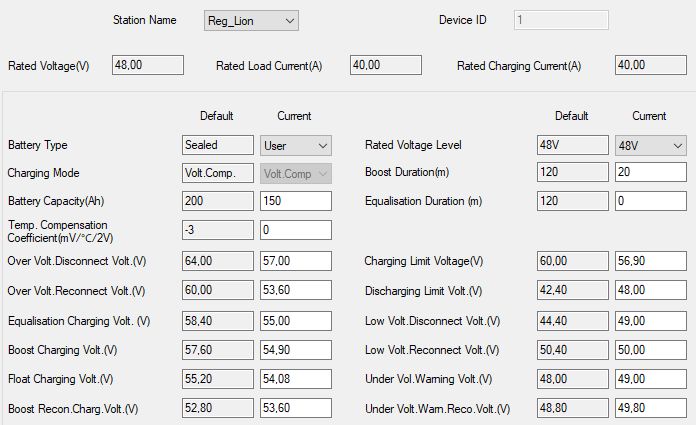Edit the Boost Recon.Charg.Volt. current value

(x=295, y=409)
